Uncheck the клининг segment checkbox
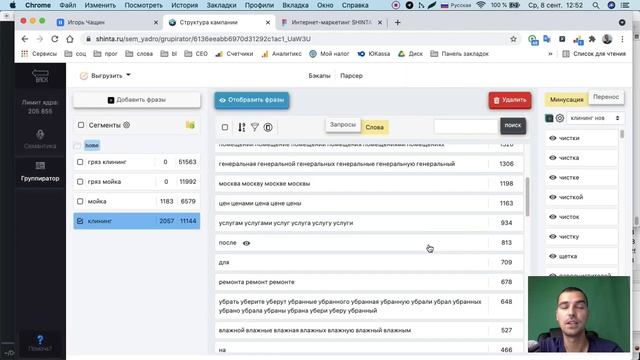This screenshot has width=640, height=360. point(80,221)
